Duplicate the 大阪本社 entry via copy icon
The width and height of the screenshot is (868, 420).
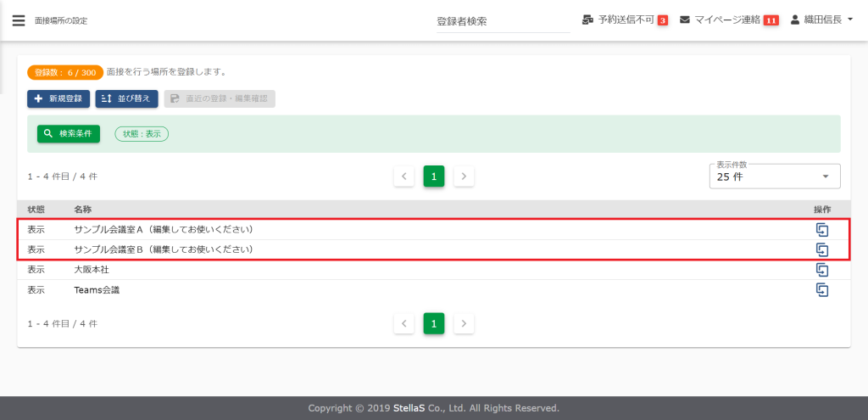(821, 270)
